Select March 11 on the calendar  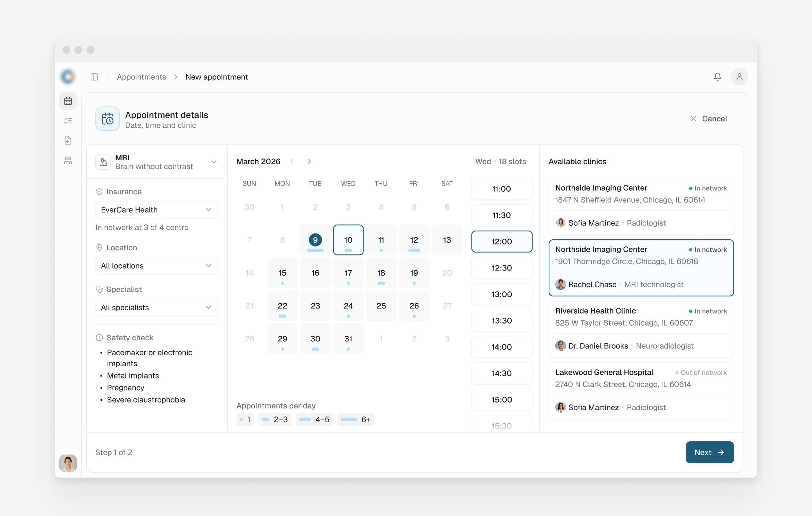[x=381, y=240]
